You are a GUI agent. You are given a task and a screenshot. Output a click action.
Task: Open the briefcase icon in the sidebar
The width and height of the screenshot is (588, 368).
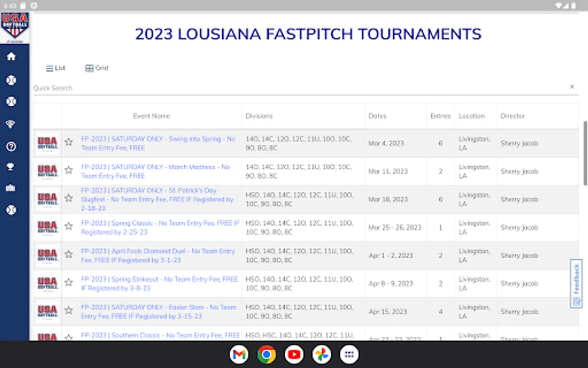coord(10,188)
